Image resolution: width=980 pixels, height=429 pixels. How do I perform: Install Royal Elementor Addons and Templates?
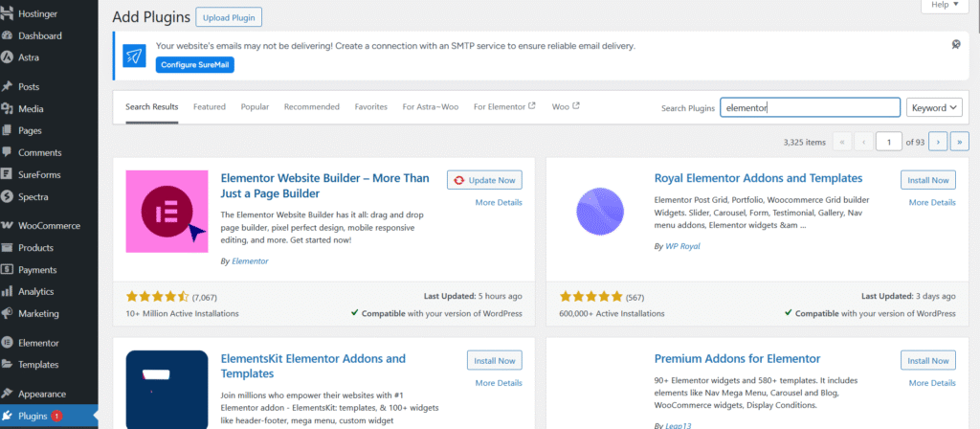point(927,180)
